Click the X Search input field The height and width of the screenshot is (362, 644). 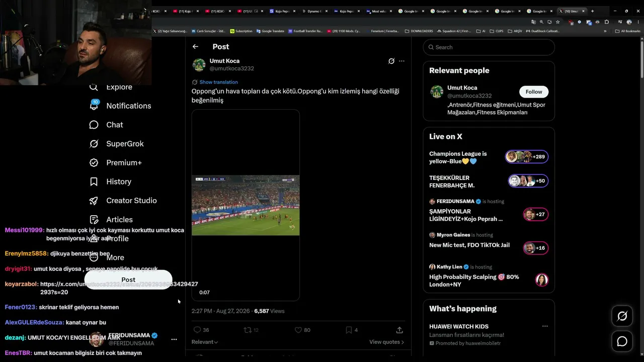point(489,47)
